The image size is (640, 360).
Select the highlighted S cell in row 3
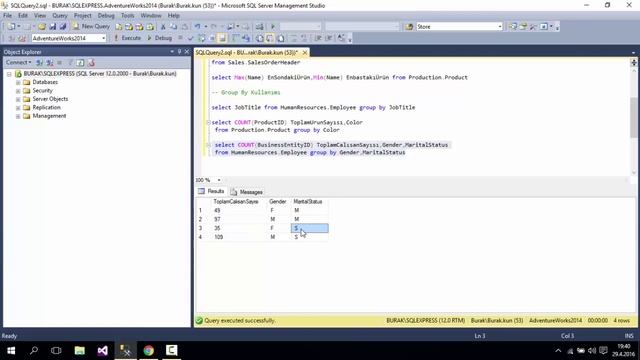click(309, 228)
